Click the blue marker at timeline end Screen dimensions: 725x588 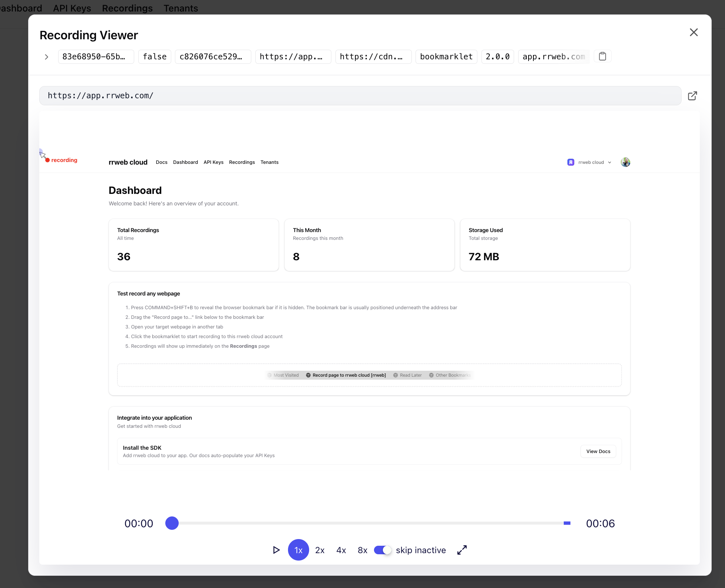click(x=567, y=523)
